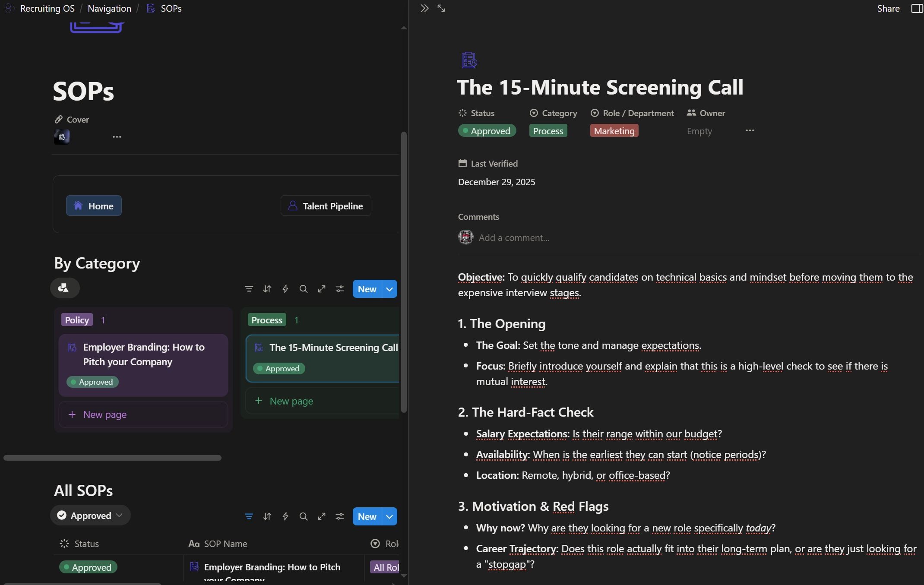This screenshot has height=585, width=924.
Task: Open the New button dropdown arrow in By Category
Action: [389, 289]
